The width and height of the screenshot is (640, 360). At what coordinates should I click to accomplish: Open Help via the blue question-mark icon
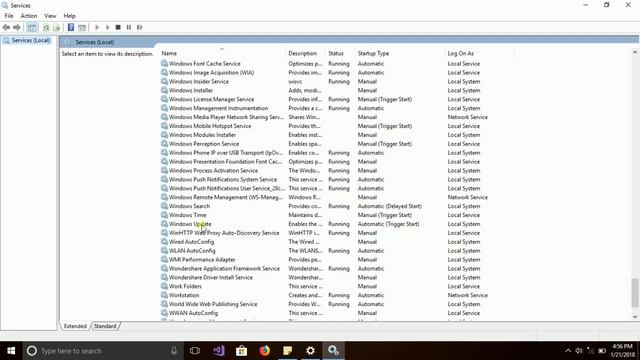pyautogui.click(x=71, y=27)
